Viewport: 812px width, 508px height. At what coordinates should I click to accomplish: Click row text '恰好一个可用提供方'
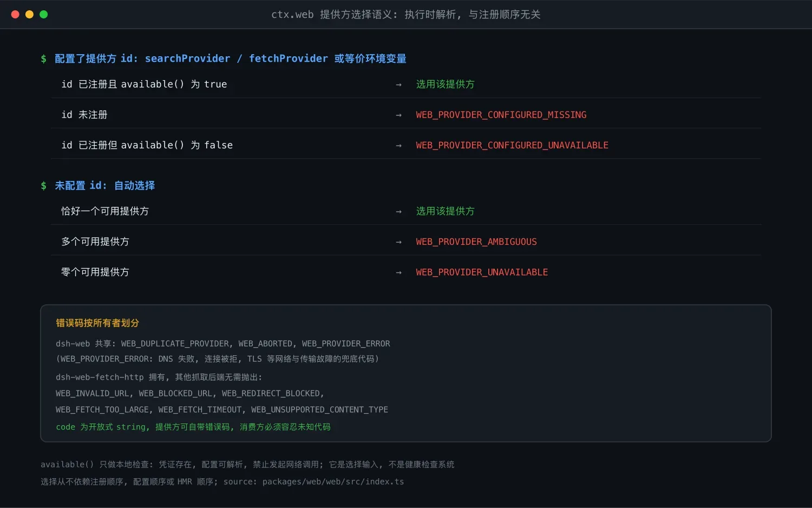tap(105, 211)
